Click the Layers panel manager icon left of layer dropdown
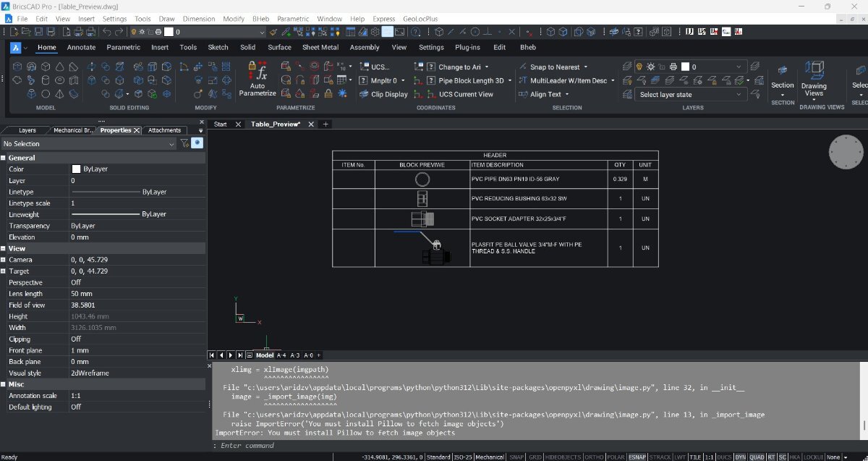The image size is (868, 461). (x=626, y=67)
